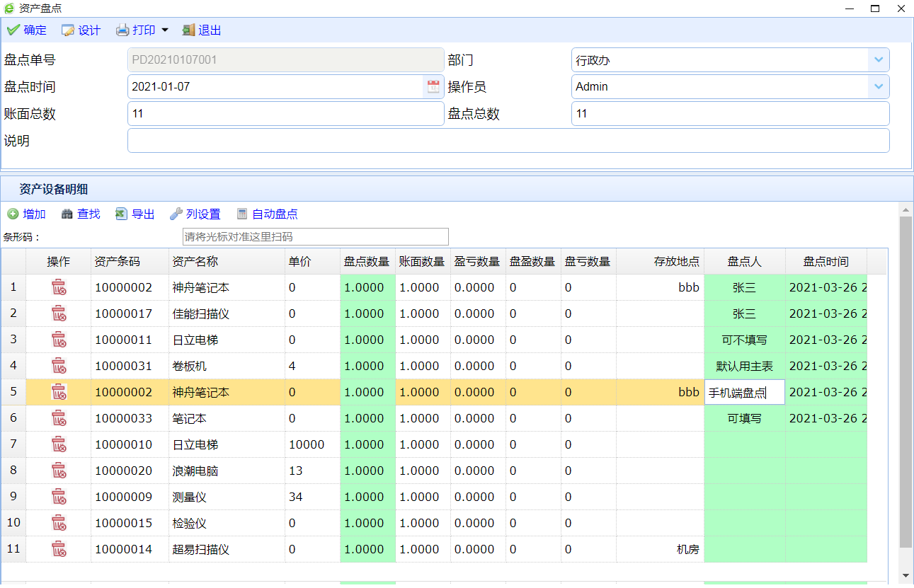The width and height of the screenshot is (914, 588).
Task: Click into the 说明 description field
Action: [508, 141]
